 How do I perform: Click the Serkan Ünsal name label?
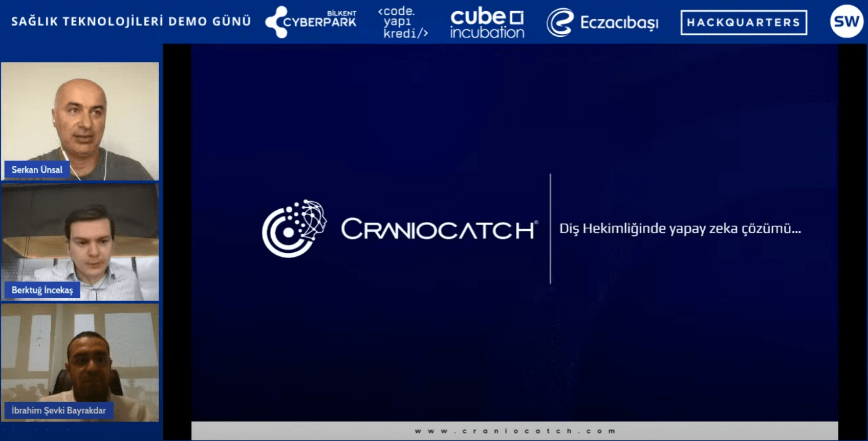37,169
